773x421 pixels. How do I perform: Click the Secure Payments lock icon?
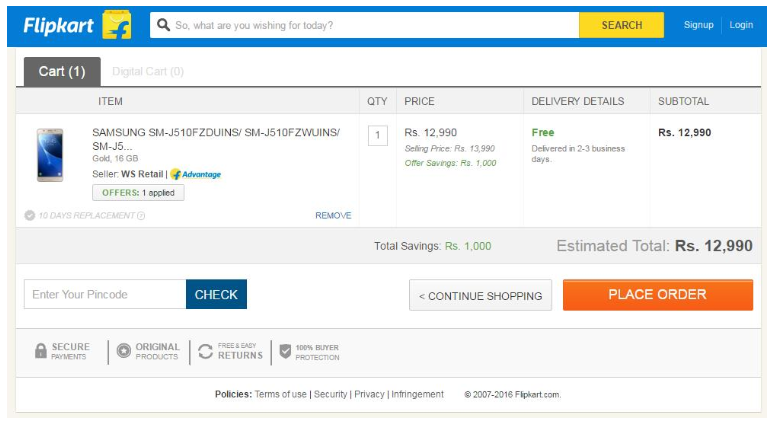[41, 351]
